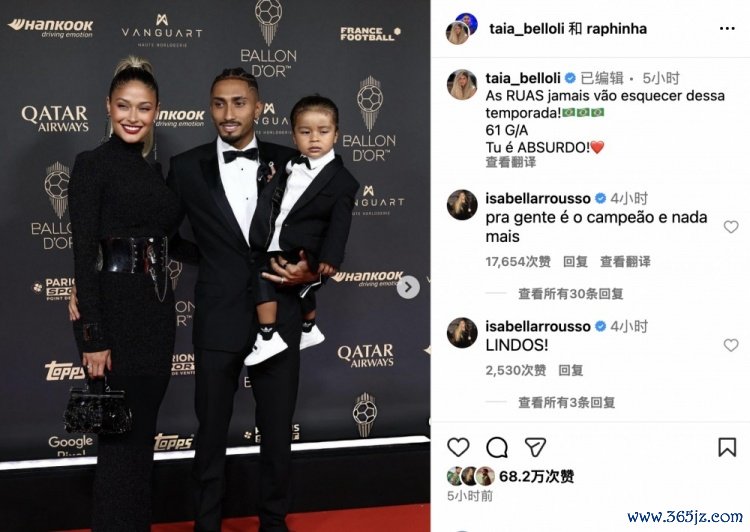Open list of 68.2万 likes
The width and height of the screenshot is (750, 532).
pos(536,476)
